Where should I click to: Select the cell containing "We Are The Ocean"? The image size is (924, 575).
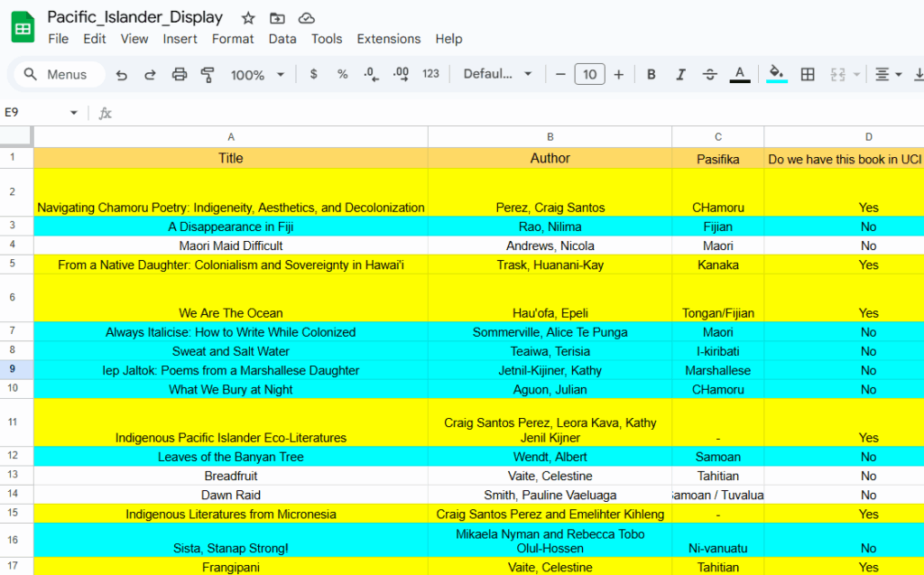[231, 313]
